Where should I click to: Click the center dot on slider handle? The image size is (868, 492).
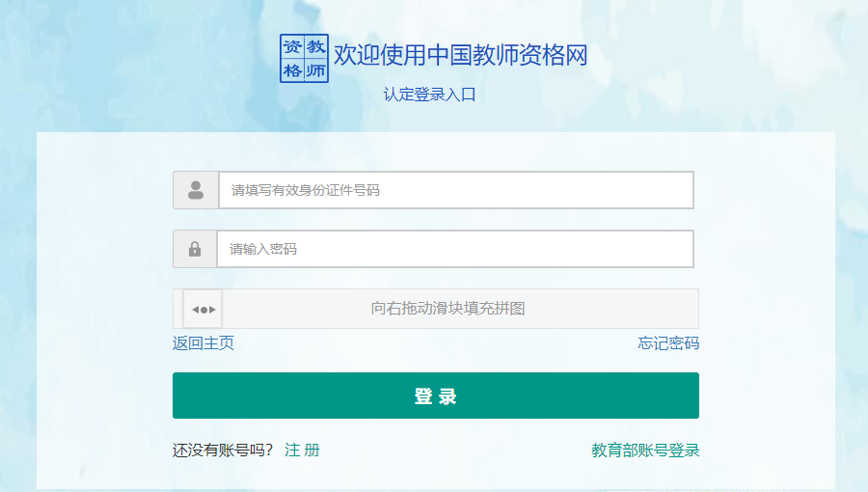coord(203,310)
